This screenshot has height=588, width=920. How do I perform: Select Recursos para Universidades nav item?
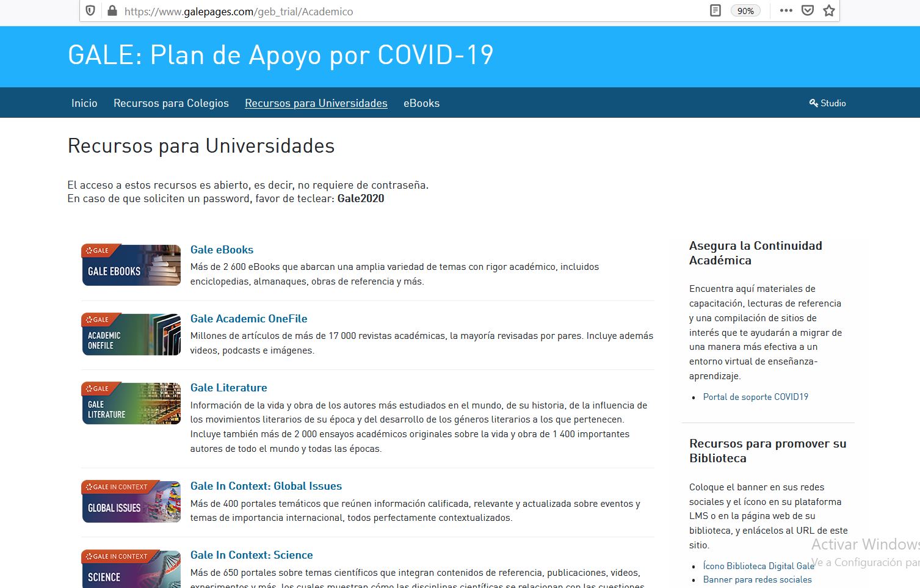click(316, 103)
